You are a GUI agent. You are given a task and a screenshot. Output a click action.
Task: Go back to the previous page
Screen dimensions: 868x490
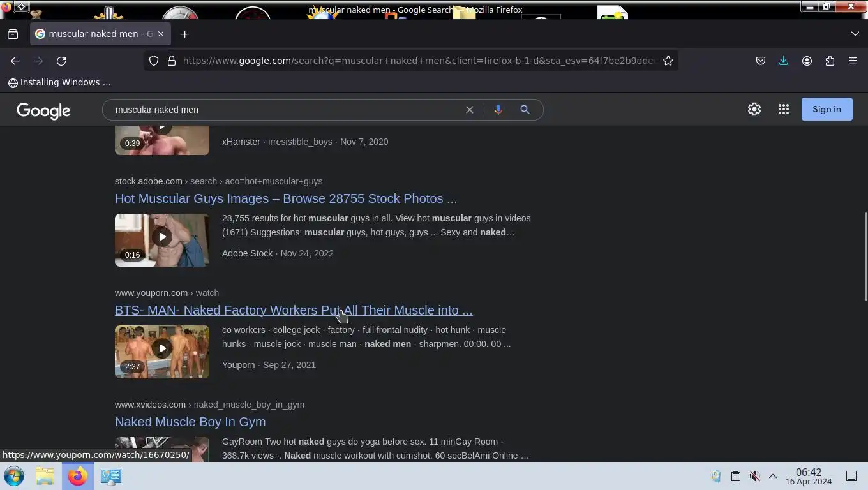click(x=15, y=61)
